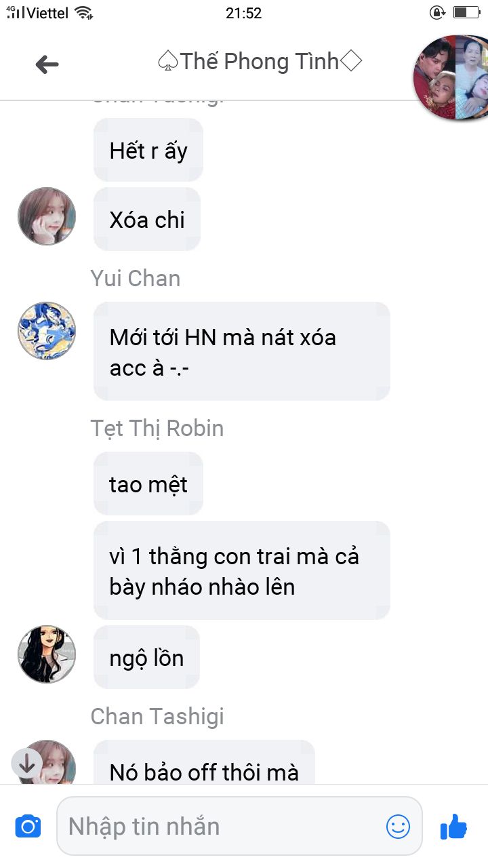Tap the avatar beside "Xóa chi"
The height and width of the screenshot is (868, 488).
click(47, 216)
